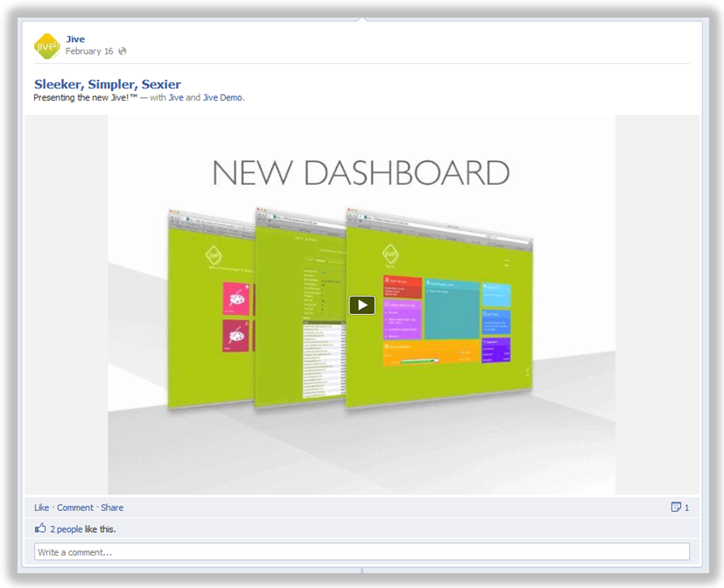This screenshot has height=588, width=724.
Task: Open the tagged Jive link in the description
Action: (176, 98)
